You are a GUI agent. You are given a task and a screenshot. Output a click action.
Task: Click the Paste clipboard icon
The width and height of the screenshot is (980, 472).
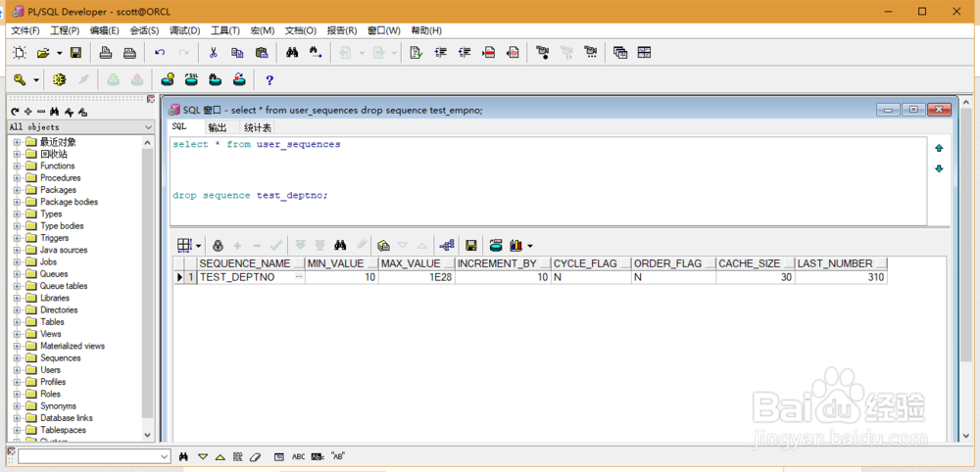click(x=262, y=53)
